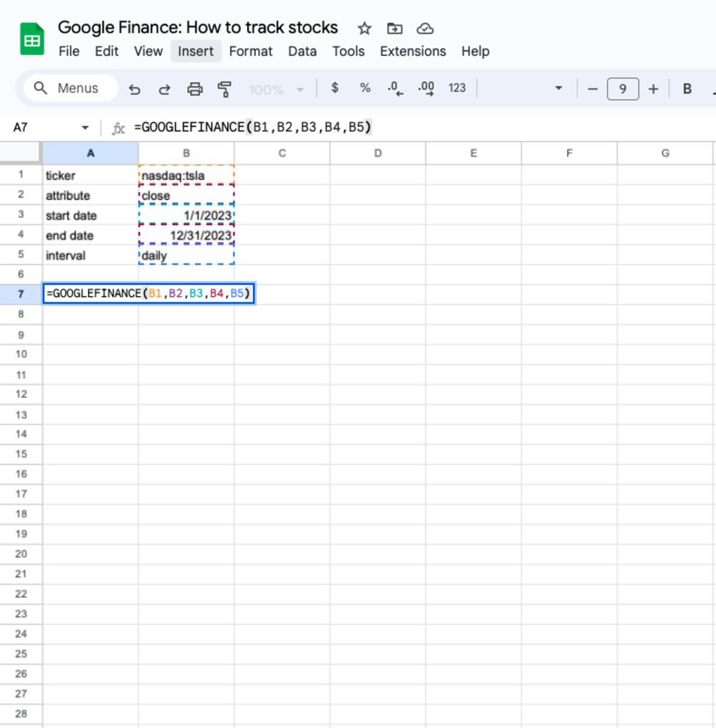Screen dimensions: 716x728
Task: Select column C header
Action: tap(282, 153)
